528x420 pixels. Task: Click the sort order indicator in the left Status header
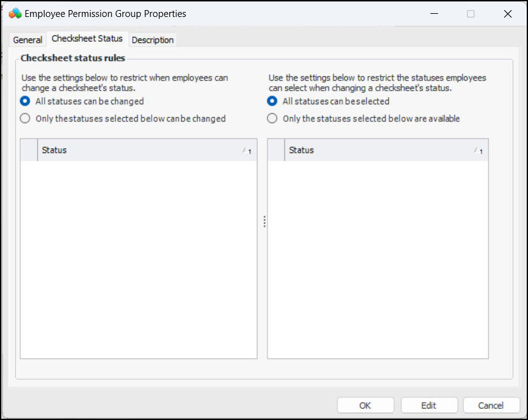coord(247,150)
